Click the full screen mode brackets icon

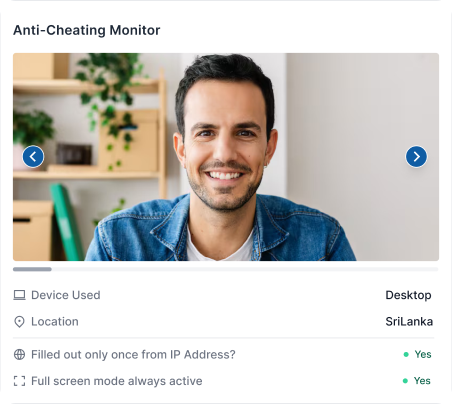click(x=19, y=381)
